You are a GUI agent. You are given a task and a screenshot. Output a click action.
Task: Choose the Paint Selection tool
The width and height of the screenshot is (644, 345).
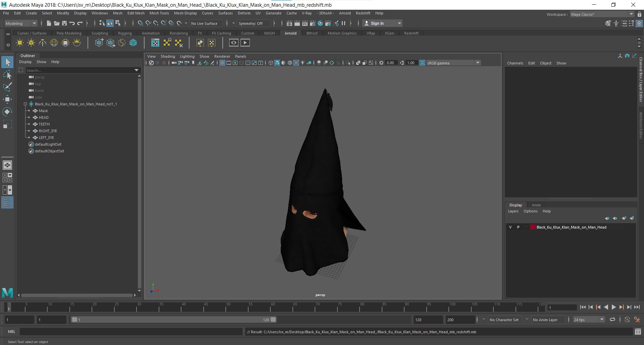click(7, 87)
